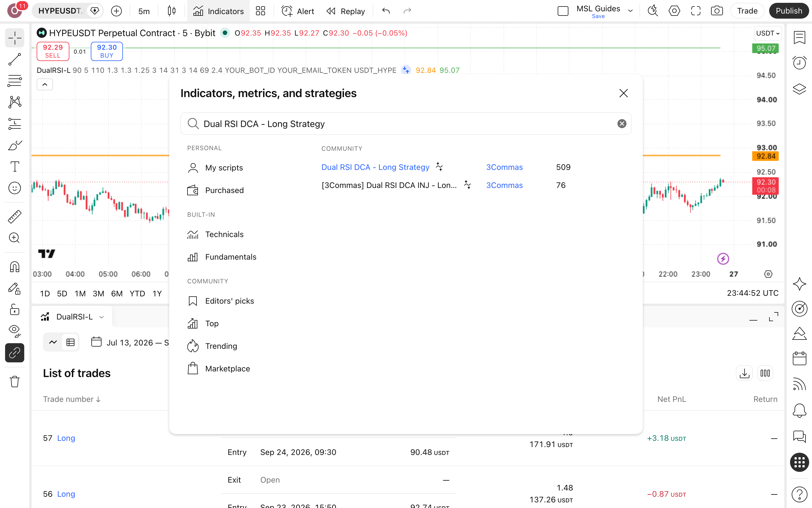Change the 5m chart interval
Viewport: 812px width, 508px height.
[144, 11]
